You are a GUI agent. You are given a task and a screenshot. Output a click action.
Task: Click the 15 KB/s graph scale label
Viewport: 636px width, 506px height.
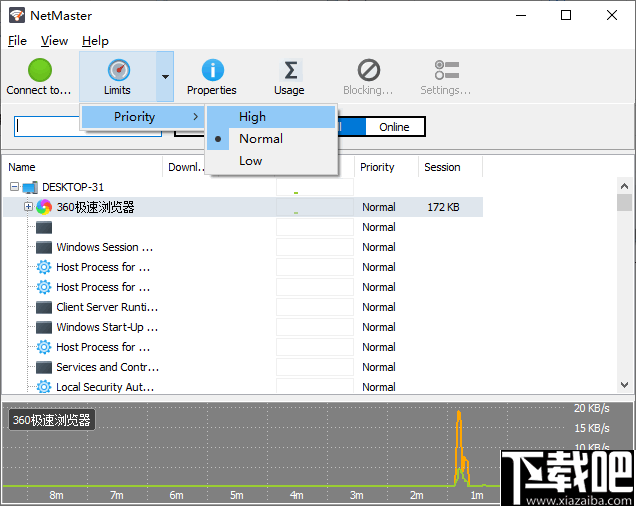pyautogui.click(x=591, y=428)
